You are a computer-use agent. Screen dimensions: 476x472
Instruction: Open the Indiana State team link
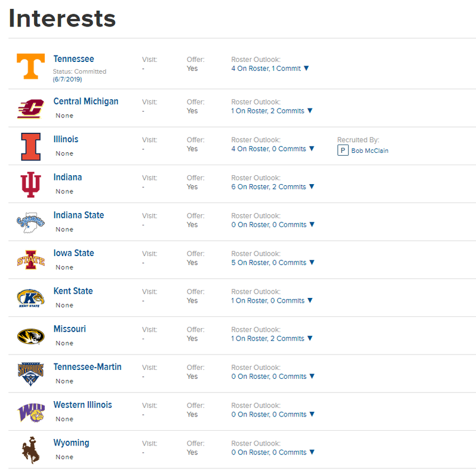pos(78,215)
